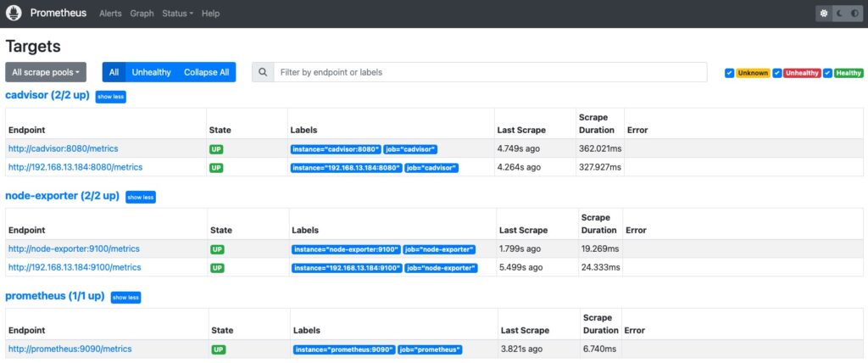Open the cadvisor (2/2 up) heading link
Viewport: 868px width, 363px height.
tap(47, 95)
